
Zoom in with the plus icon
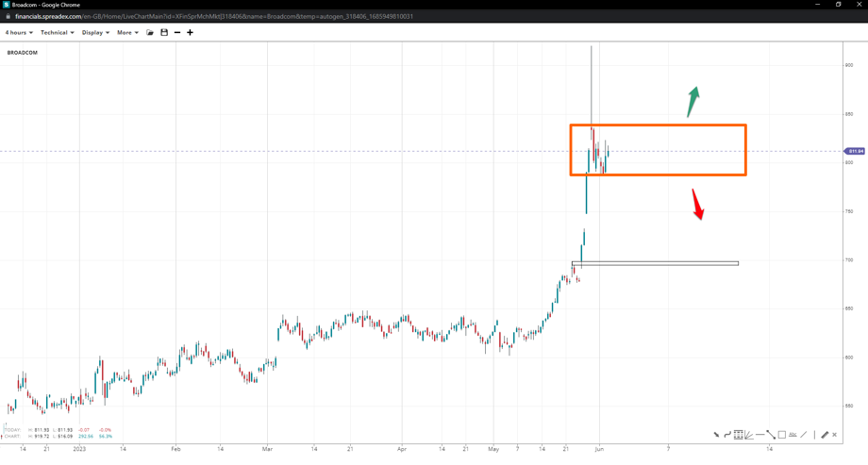pyautogui.click(x=190, y=33)
